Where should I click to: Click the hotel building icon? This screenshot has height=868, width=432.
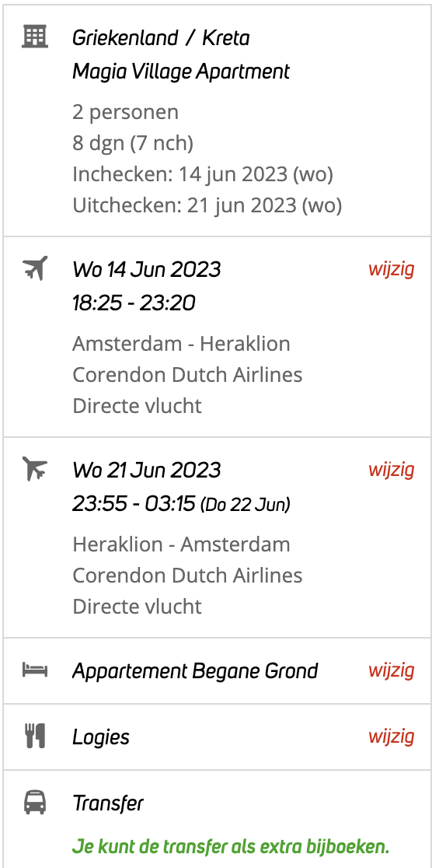[x=35, y=37]
